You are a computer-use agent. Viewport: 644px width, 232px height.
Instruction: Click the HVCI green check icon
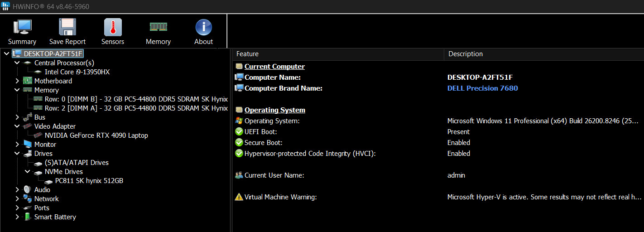[239, 154]
